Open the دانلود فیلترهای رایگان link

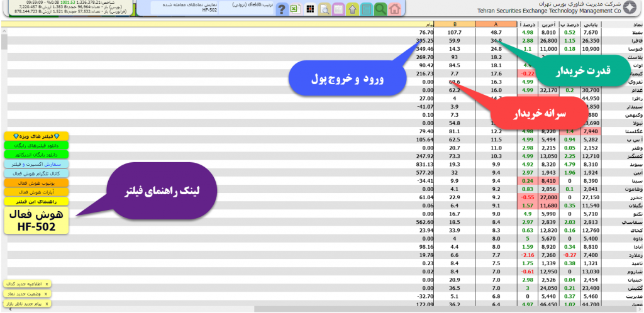tap(36, 145)
